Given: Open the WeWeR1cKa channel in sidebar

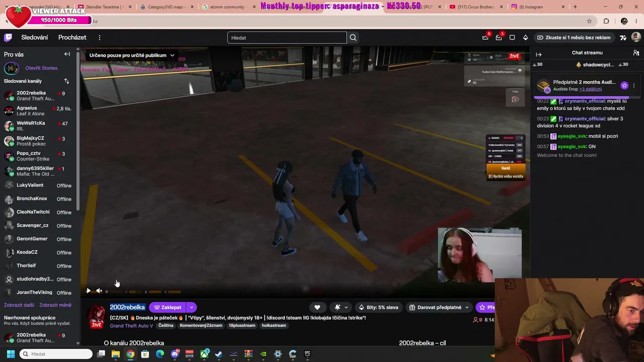Looking at the screenshot, I should point(39,126).
